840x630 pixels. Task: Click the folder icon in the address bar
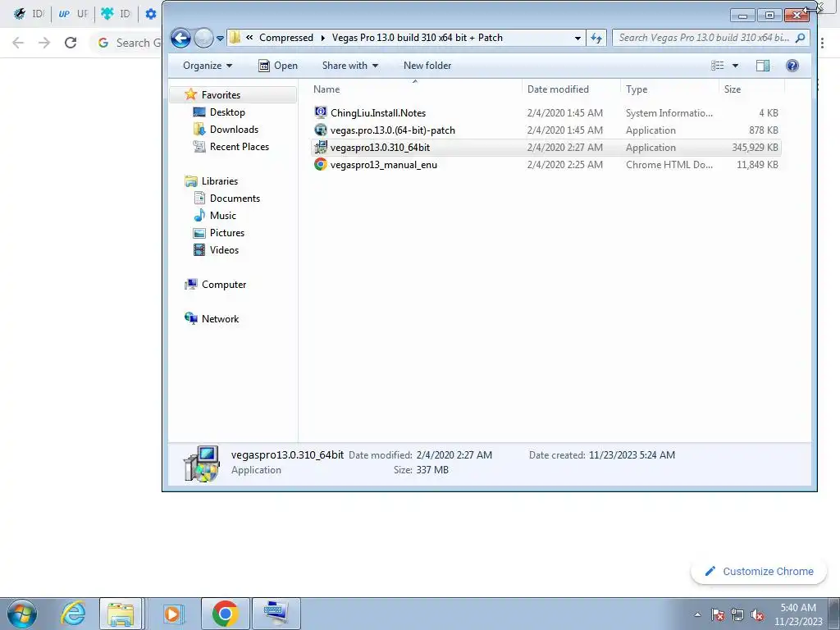point(235,38)
